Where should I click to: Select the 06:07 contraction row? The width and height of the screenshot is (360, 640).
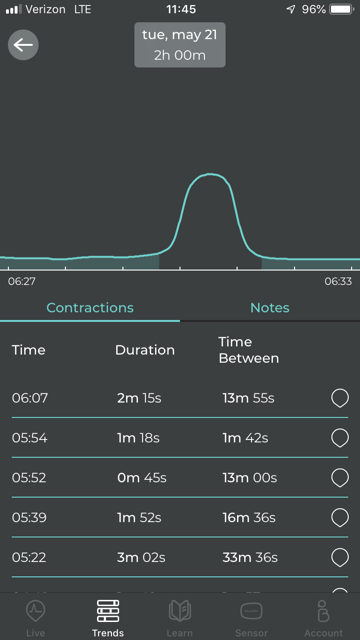pos(180,398)
